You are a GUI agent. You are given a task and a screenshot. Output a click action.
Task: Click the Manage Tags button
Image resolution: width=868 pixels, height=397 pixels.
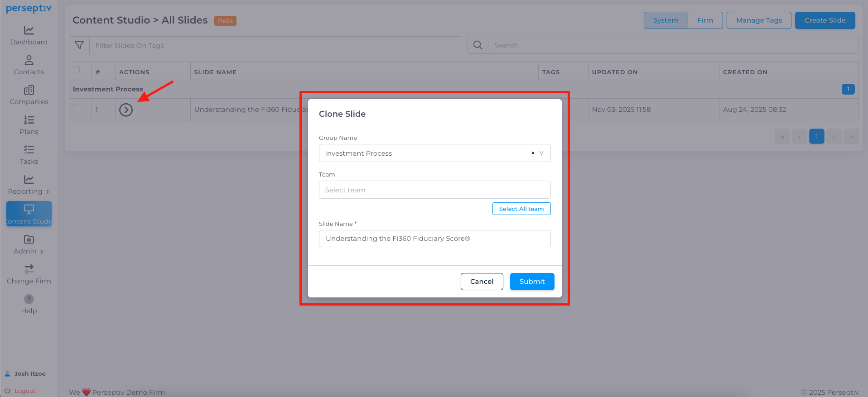click(x=759, y=20)
